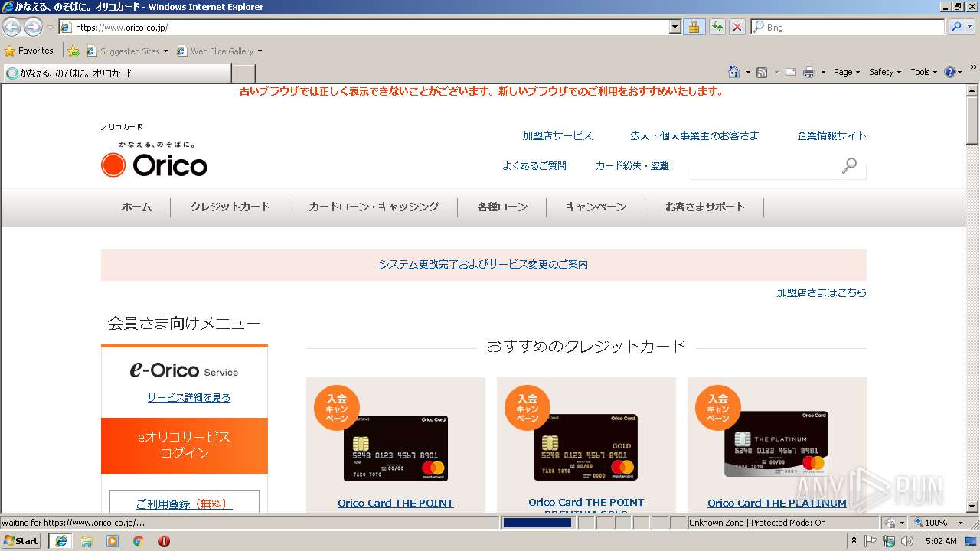Click the RSS Feeds icon
This screenshot has width=980, height=551.
[x=762, y=72]
